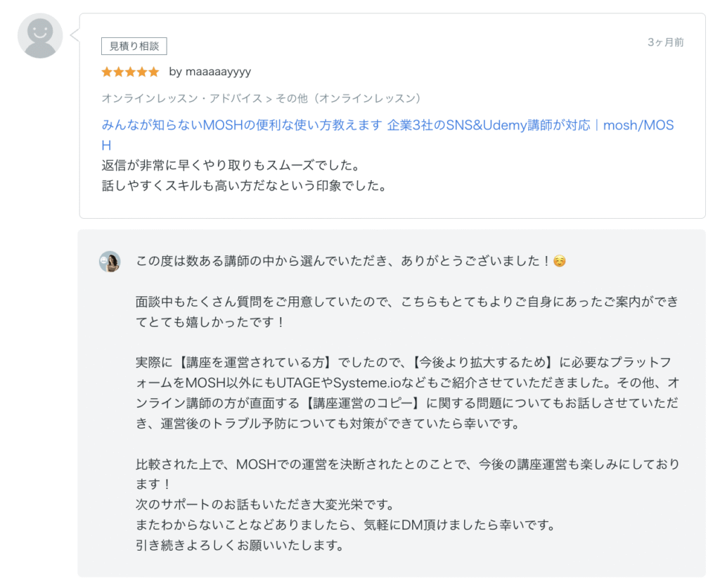Click the smiling emoji in the reply
The height and width of the screenshot is (588, 720).
(560, 261)
